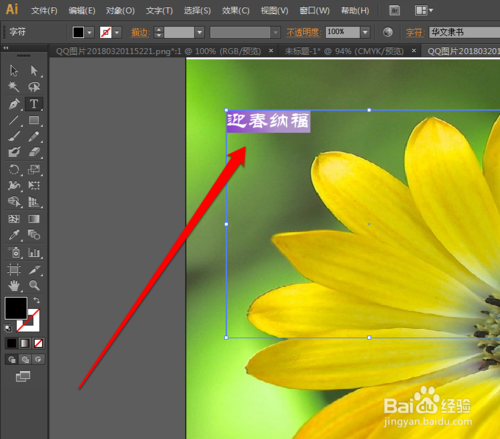
Task: Enable Draw Normal mode
Action: pos(12,359)
